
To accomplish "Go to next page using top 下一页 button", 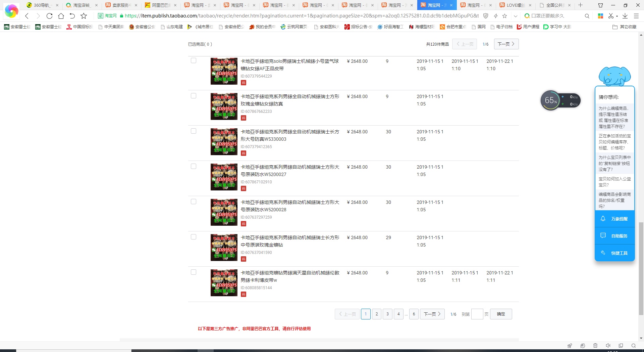I will coord(506,44).
